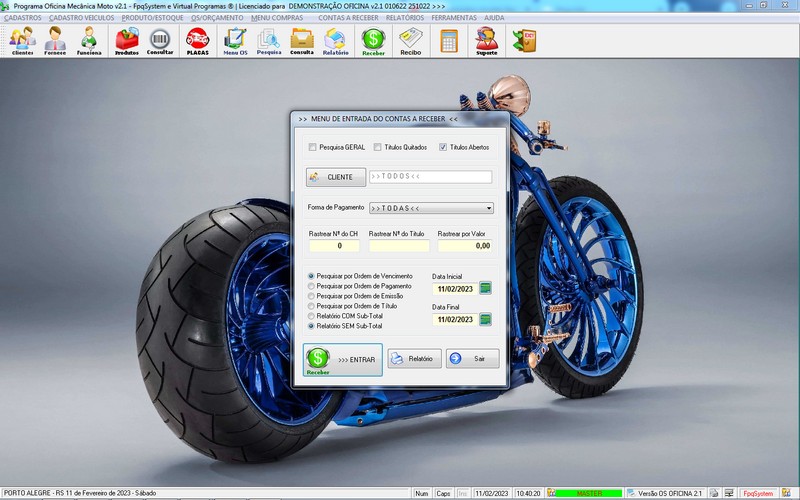The width and height of the screenshot is (800, 500).
Task: Click the PORTO ALEGRE date status text
Action: click(80, 493)
